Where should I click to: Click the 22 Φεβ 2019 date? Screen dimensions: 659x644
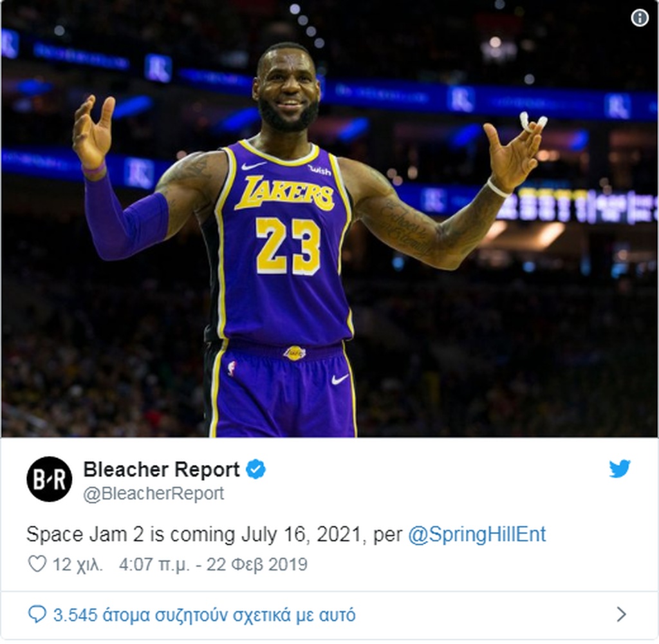click(x=257, y=564)
